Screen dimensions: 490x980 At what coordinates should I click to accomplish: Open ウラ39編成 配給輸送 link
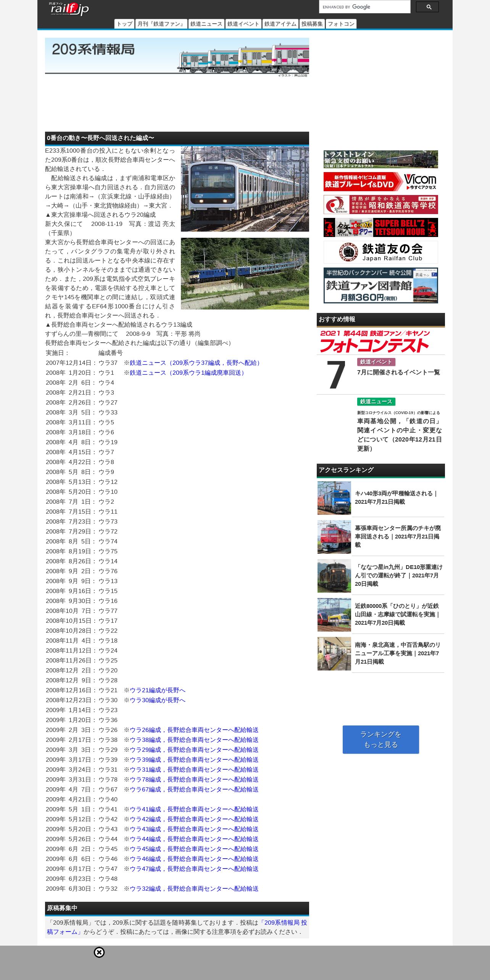[194, 760]
